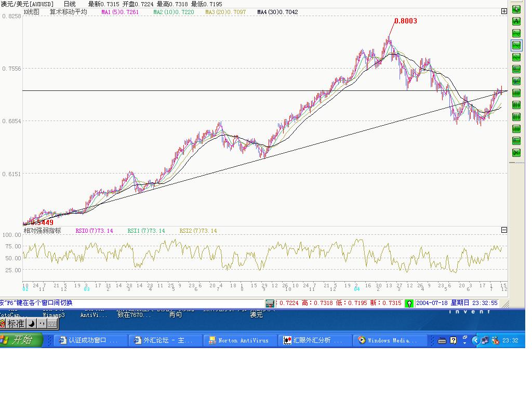
Task: Click the Winamp3 desktop shortcut label
Action: (54, 315)
